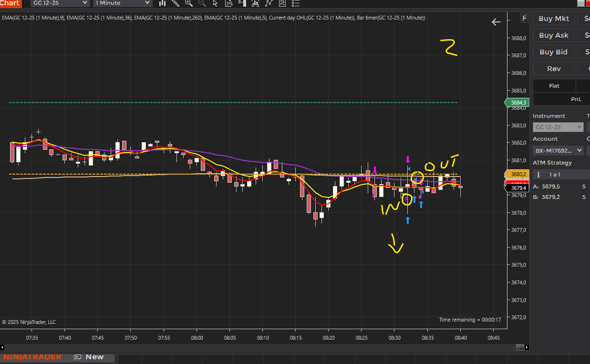This screenshot has width=590, height=364.
Task: Open the indicators icon
Action: click(269, 3)
